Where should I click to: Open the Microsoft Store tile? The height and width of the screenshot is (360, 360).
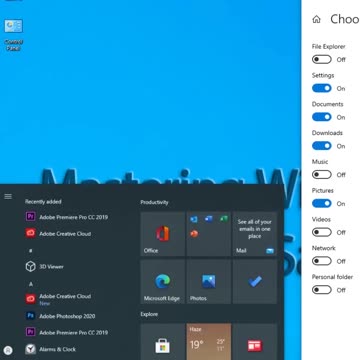[x=163, y=342]
